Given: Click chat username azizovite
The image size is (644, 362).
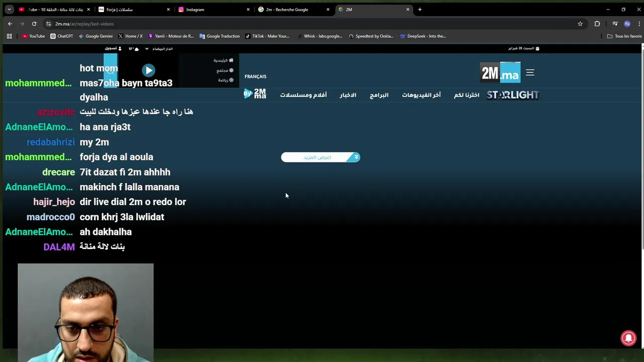Looking at the screenshot, I should (x=56, y=112).
